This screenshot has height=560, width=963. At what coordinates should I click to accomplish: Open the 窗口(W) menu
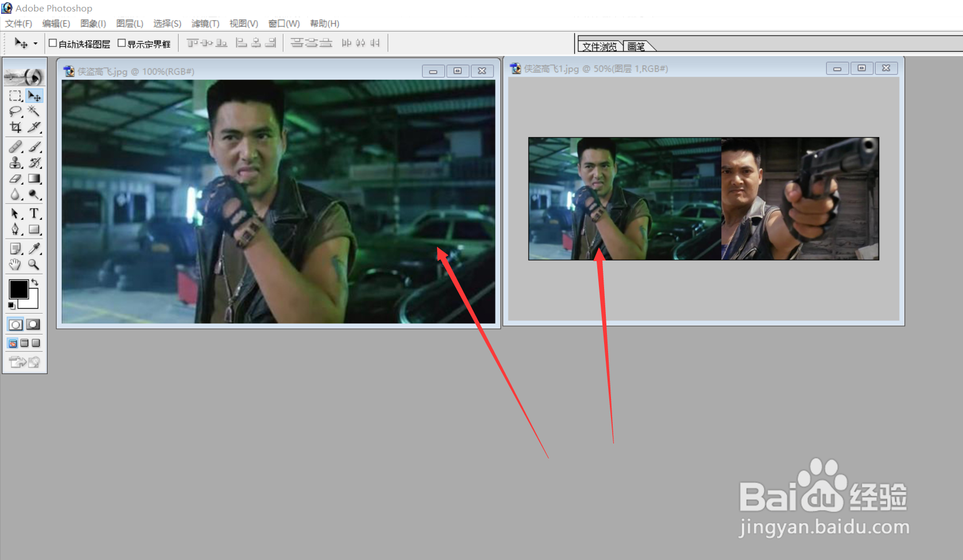[284, 24]
